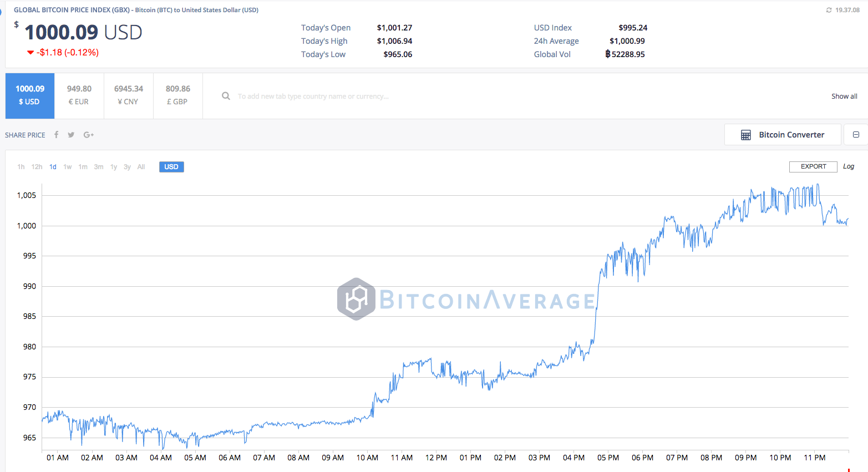Switch chart range to All
The width and height of the screenshot is (868, 472).
coord(141,167)
